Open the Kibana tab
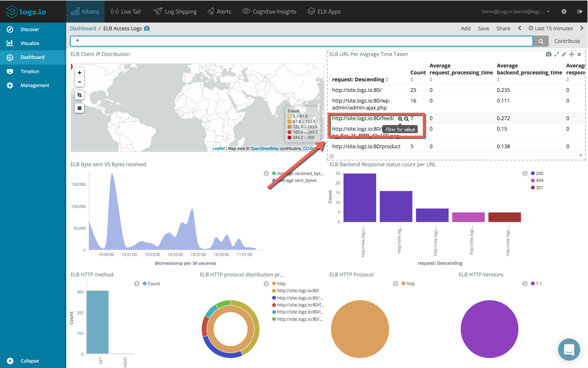Screen dimensions: 588x368 click(x=85, y=11)
